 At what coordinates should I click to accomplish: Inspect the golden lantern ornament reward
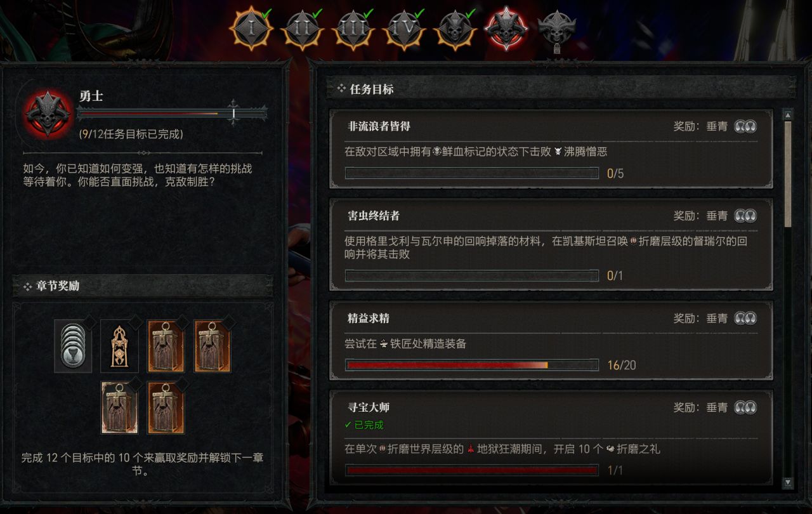(119, 346)
